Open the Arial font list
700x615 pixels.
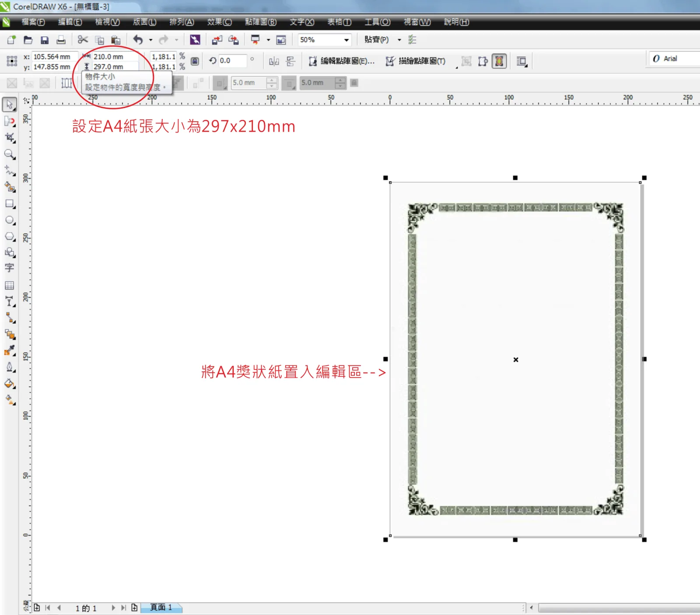tap(675, 59)
